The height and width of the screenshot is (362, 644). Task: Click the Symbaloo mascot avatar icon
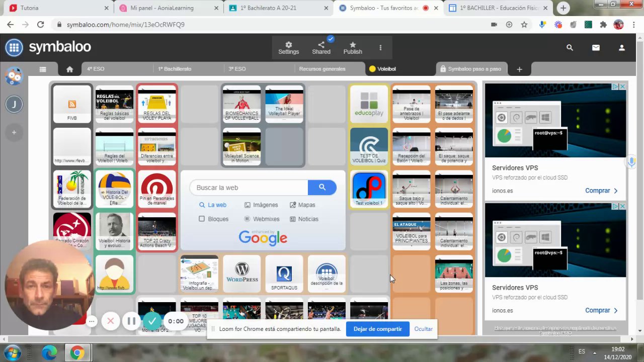point(14,76)
